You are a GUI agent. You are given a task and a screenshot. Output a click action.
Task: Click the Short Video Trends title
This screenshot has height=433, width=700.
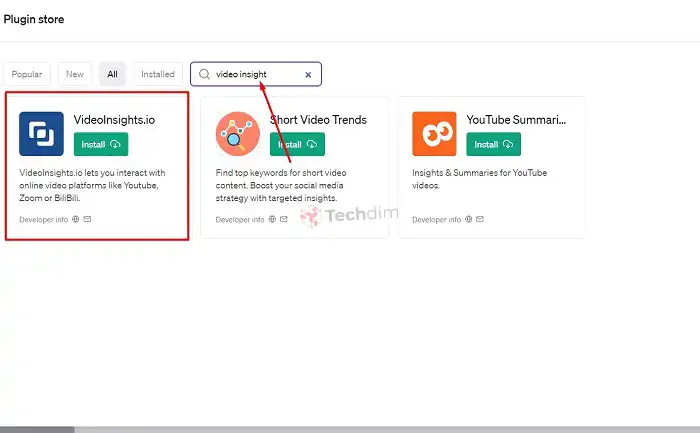[x=318, y=120]
